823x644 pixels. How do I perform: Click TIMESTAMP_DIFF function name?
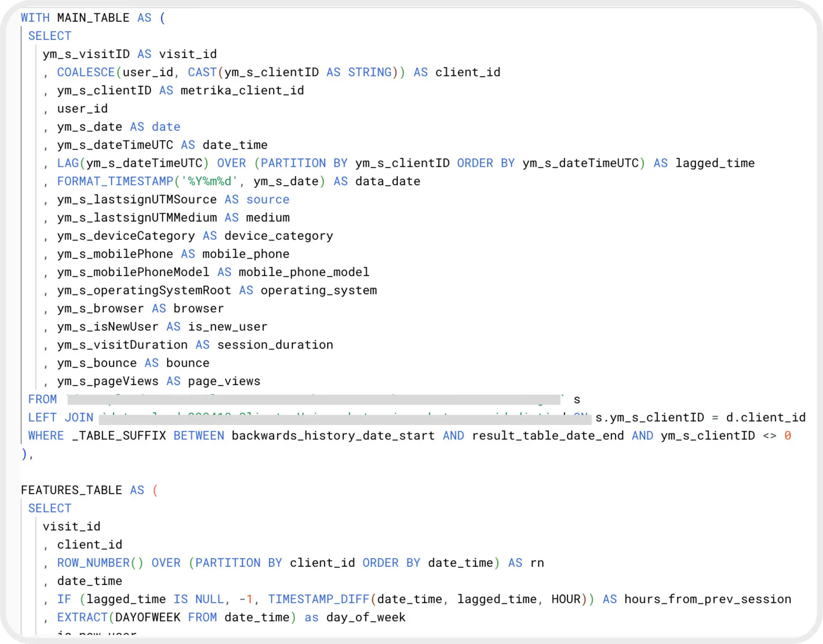pyautogui.click(x=318, y=599)
